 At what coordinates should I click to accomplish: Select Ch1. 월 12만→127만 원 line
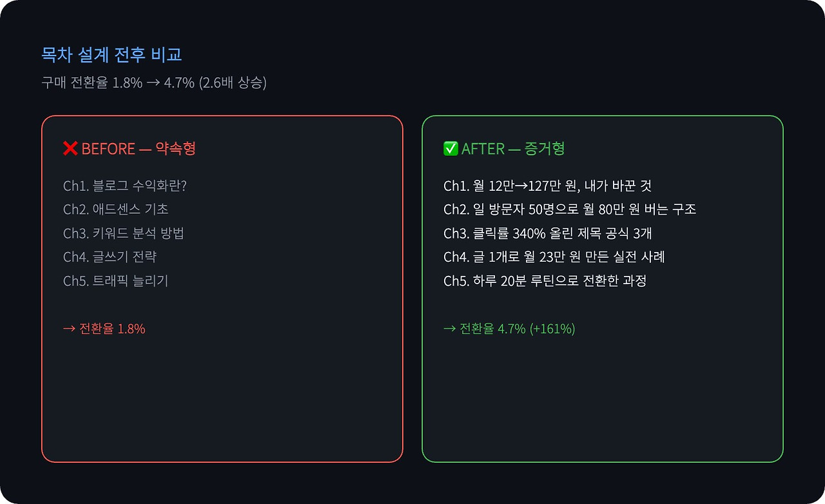[x=548, y=186]
